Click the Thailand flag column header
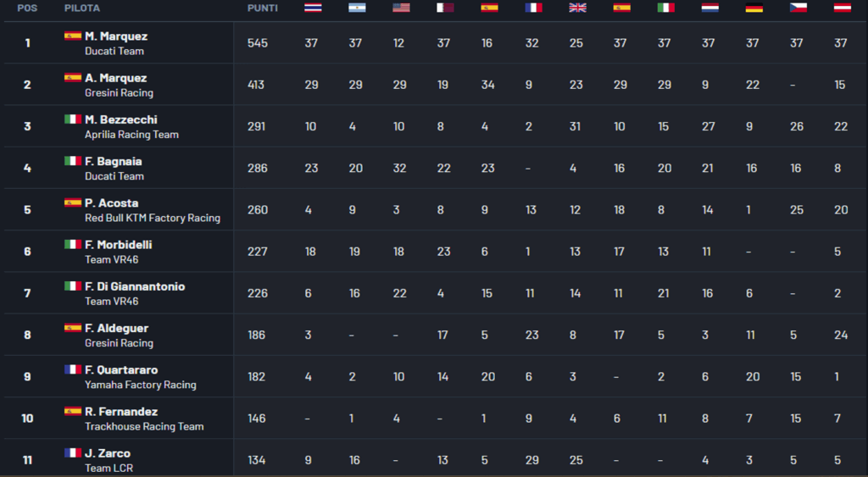This screenshot has width=868, height=477. [x=313, y=8]
